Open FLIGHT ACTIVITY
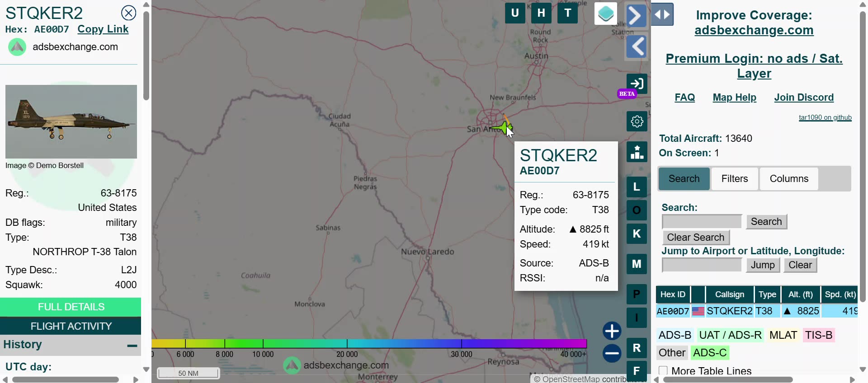This screenshot has height=383, width=868. (x=71, y=326)
